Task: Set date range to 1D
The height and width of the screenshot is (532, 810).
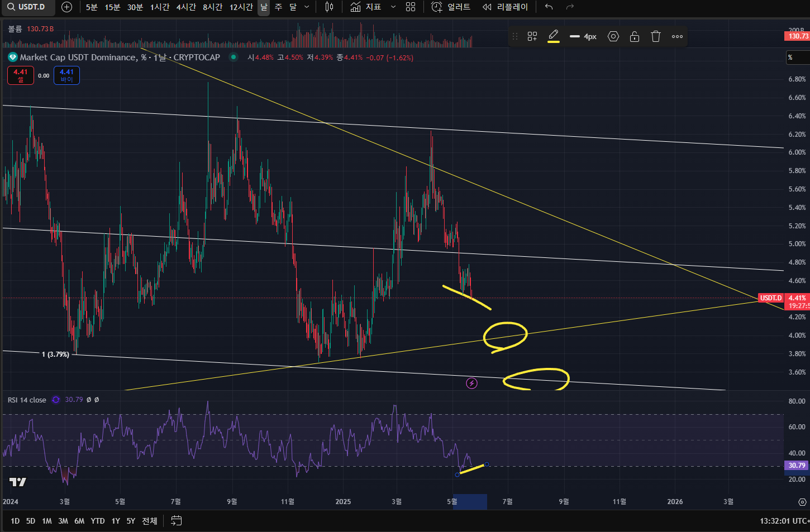Action: click(x=15, y=521)
